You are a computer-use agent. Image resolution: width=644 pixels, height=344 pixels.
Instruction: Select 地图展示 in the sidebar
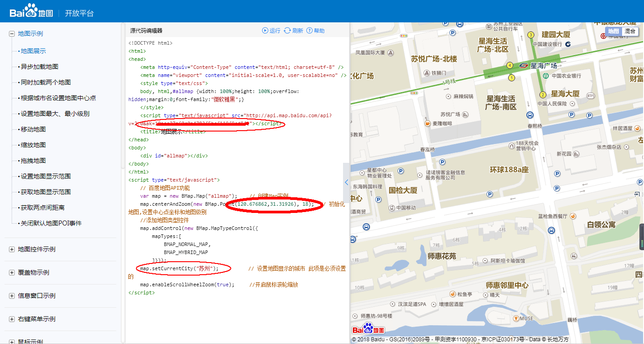click(33, 51)
